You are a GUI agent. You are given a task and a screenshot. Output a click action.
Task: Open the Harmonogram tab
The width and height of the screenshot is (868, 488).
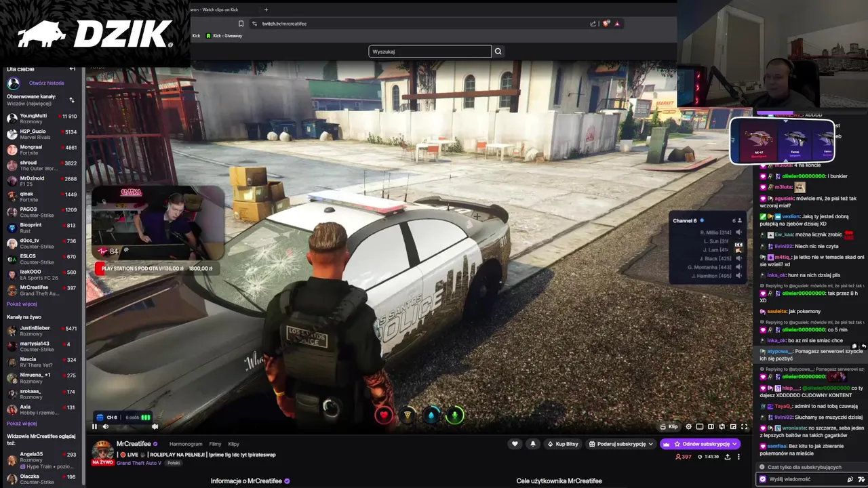coord(186,444)
